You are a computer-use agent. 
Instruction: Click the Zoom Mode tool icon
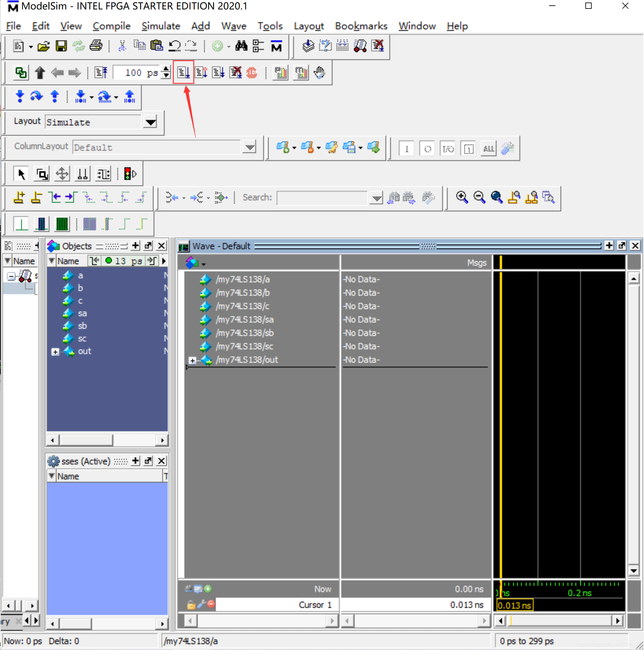point(42,174)
